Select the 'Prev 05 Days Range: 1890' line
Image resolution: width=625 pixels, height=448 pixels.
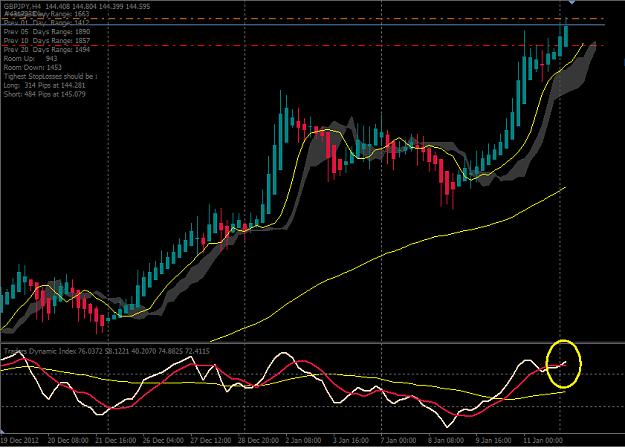(x=47, y=31)
